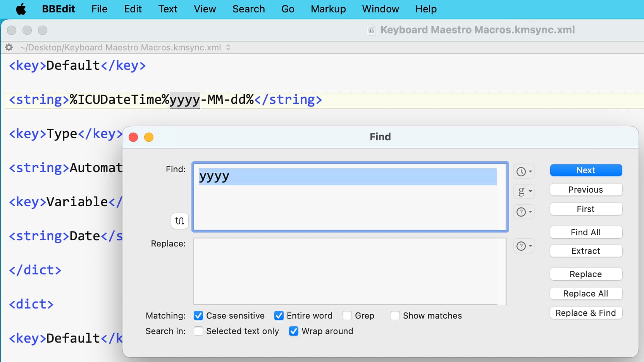Close the Find window with the red button
Image resolution: width=644 pixels, height=362 pixels.
click(133, 137)
